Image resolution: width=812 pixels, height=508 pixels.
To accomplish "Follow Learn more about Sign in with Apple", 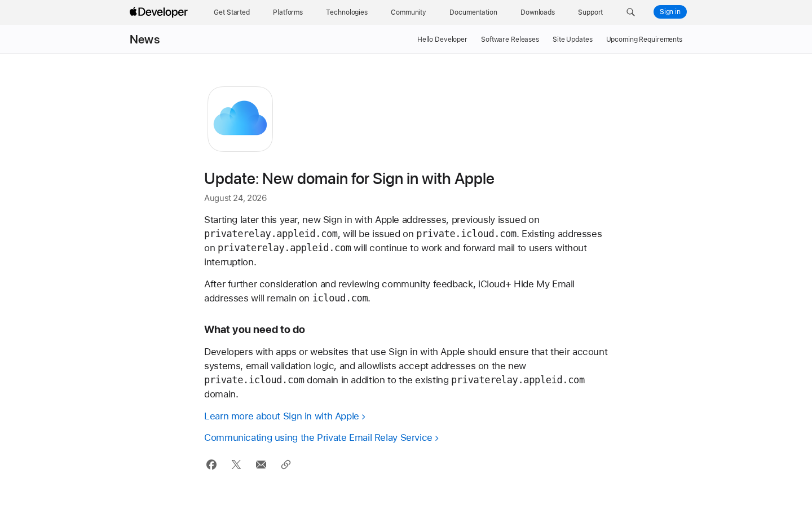I will pyautogui.click(x=285, y=416).
